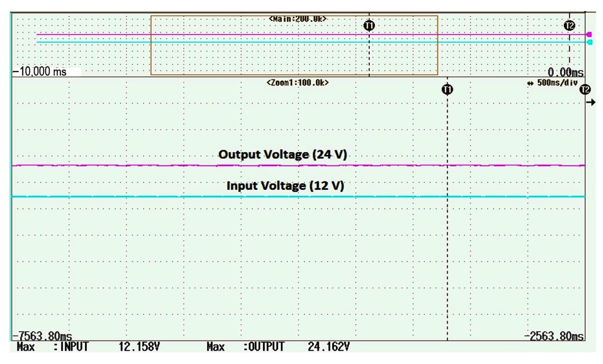This screenshot has width=603, height=364.
Task: Select the T2 cursor marker in main overview
Action: coord(570,26)
